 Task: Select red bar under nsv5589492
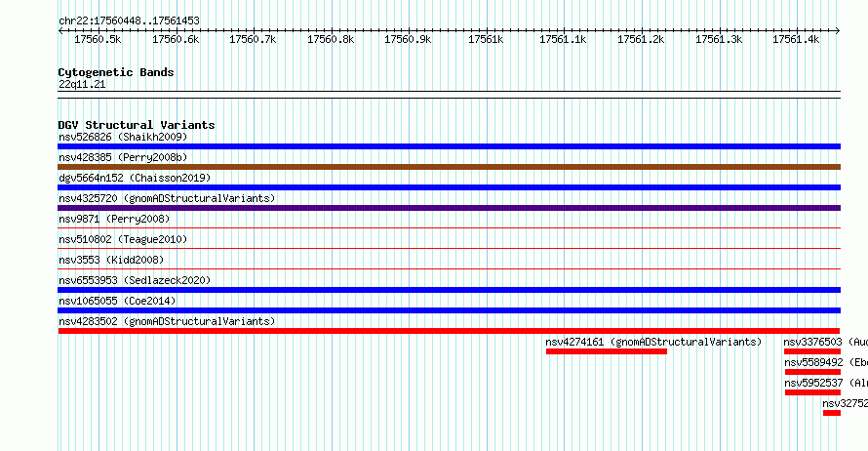[x=812, y=372]
